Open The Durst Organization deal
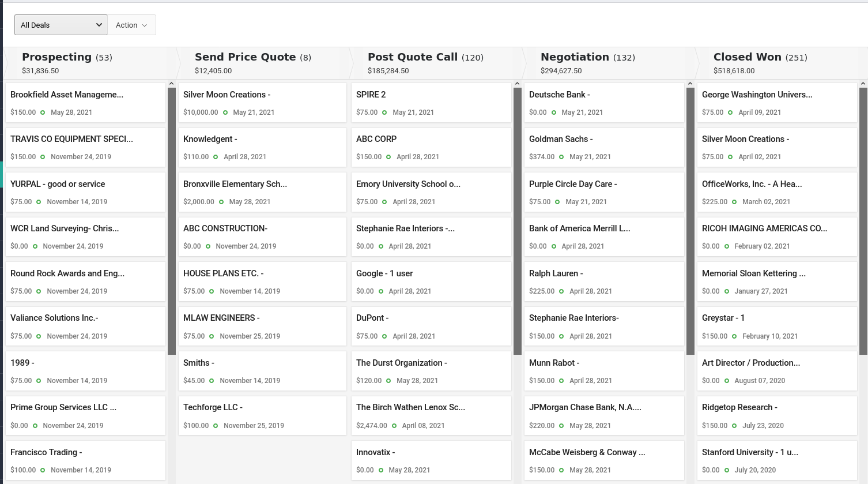The image size is (868, 484). (431, 371)
